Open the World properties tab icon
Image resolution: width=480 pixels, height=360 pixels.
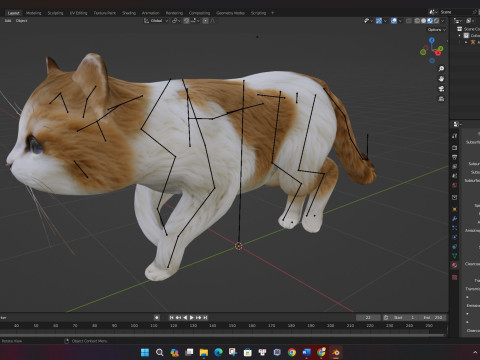(x=454, y=185)
